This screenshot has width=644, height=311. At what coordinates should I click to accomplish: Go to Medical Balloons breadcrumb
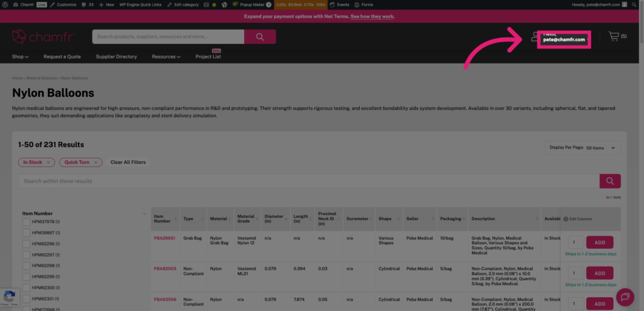pyautogui.click(x=42, y=78)
